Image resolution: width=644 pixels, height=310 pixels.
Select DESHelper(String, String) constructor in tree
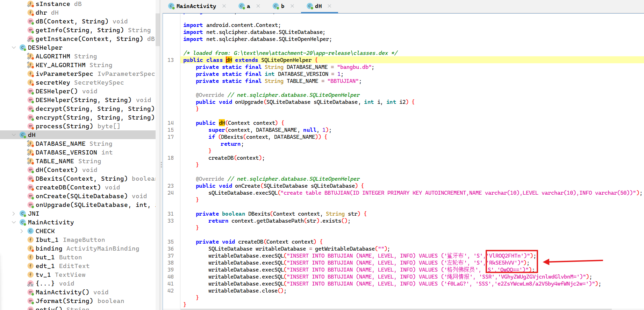coord(93,100)
